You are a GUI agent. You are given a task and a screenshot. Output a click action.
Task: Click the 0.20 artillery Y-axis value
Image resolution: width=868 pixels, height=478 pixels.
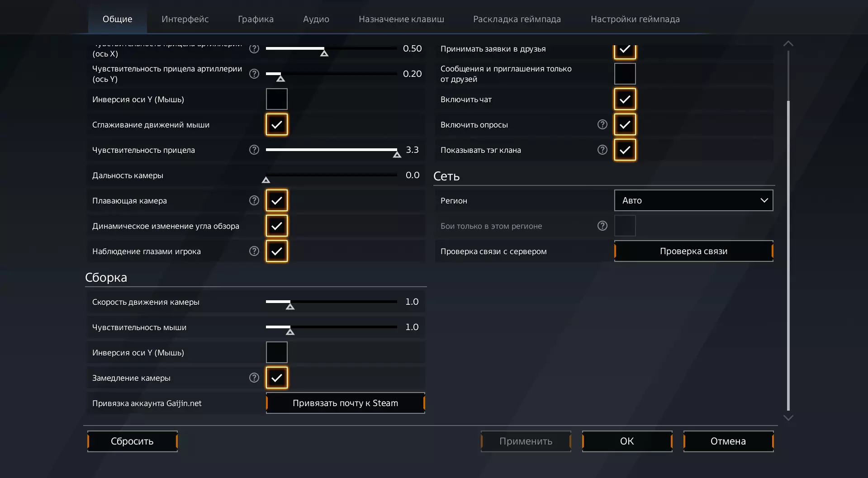pyautogui.click(x=413, y=74)
